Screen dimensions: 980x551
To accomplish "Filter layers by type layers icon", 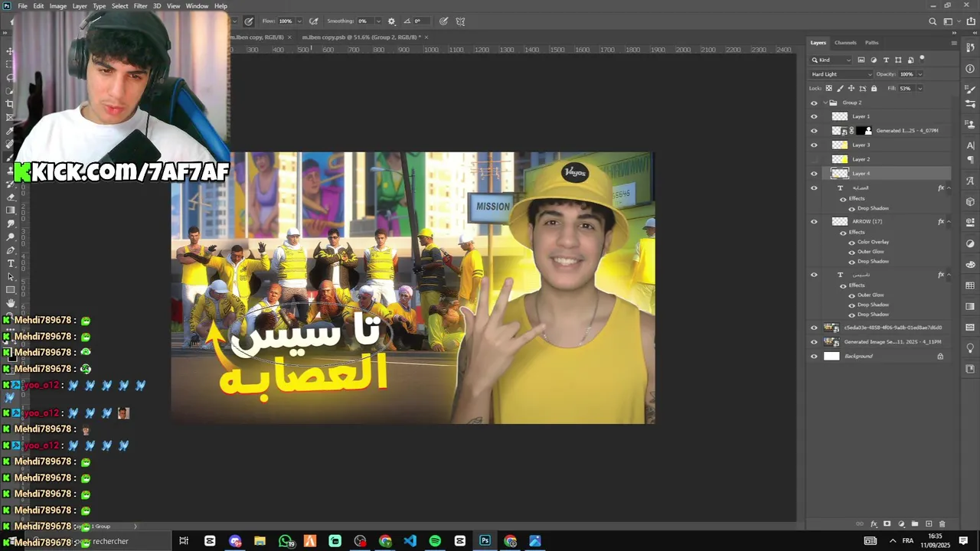I will (886, 60).
